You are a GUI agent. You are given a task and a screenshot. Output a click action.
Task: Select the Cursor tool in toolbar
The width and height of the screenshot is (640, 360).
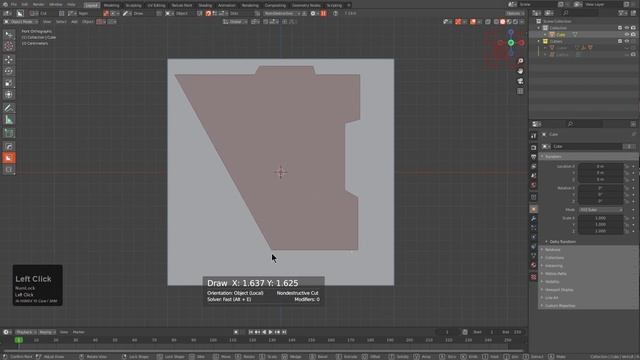click(x=9, y=46)
